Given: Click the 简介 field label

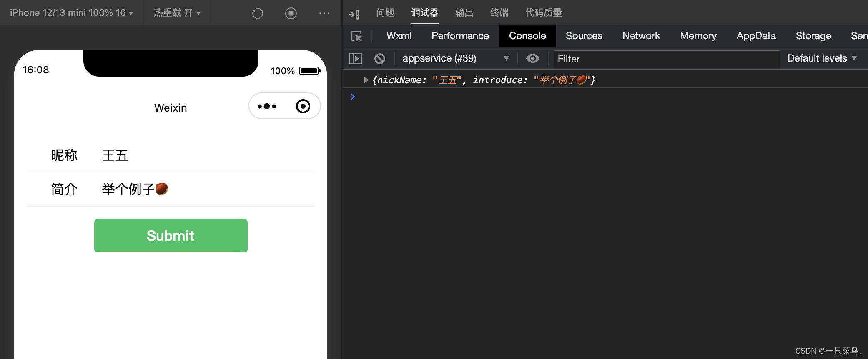Looking at the screenshot, I should [x=64, y=189].
